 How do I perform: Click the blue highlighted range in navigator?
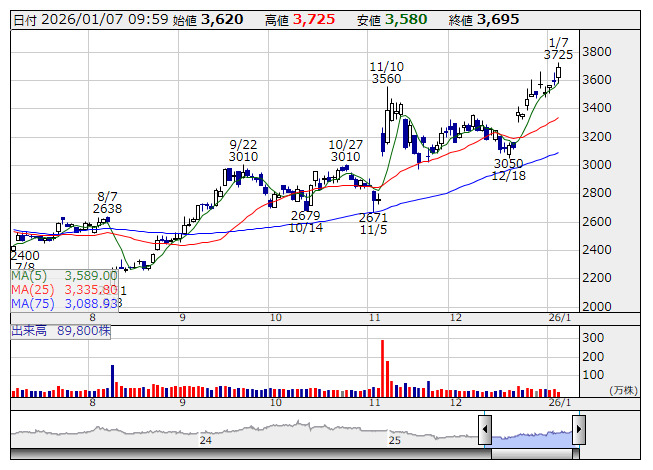(531, 432)
